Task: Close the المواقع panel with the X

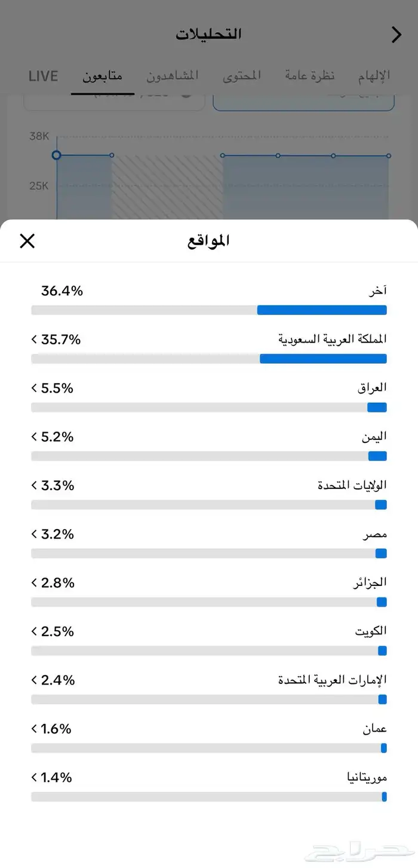Action: pos(27,240)
